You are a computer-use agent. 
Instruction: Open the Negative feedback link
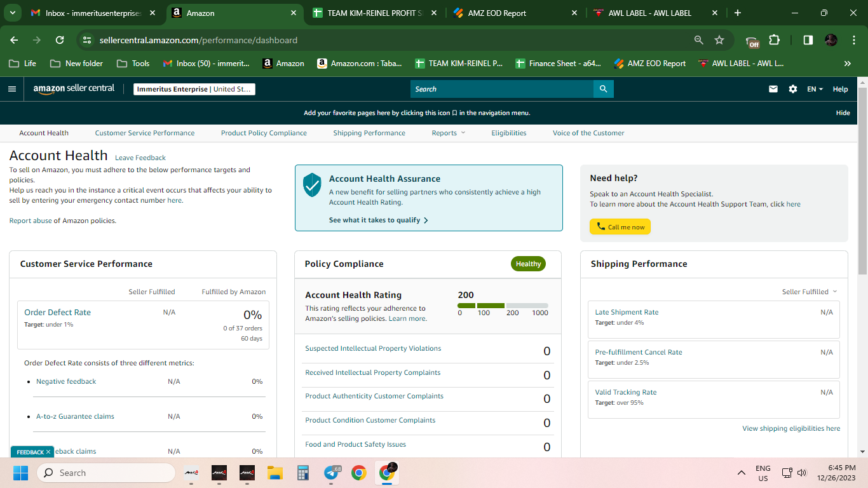pos(66,381)
